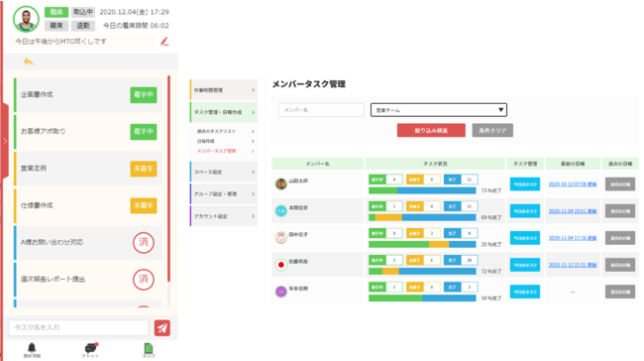Open 過去の日報 for 佐藤明美
Screen dimensions: 644x361
click(x=620, y=265)
